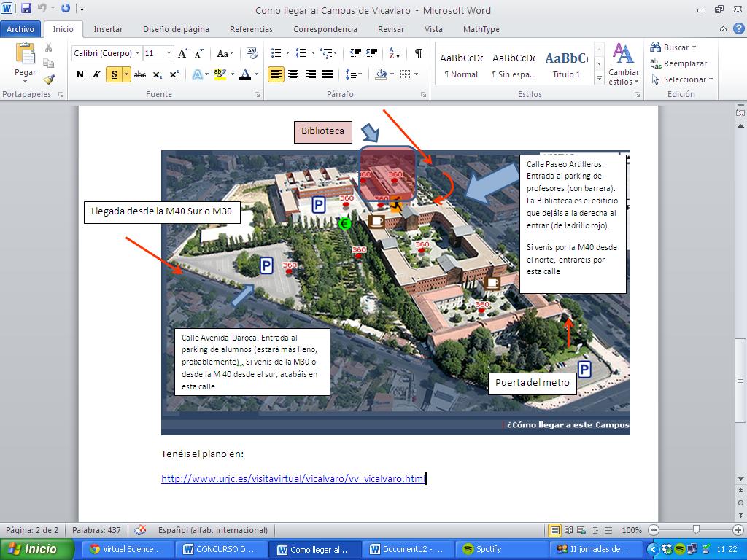This screenshot has width=747, height=560.
Task: Open the font size dropdown
Action: 169,53
